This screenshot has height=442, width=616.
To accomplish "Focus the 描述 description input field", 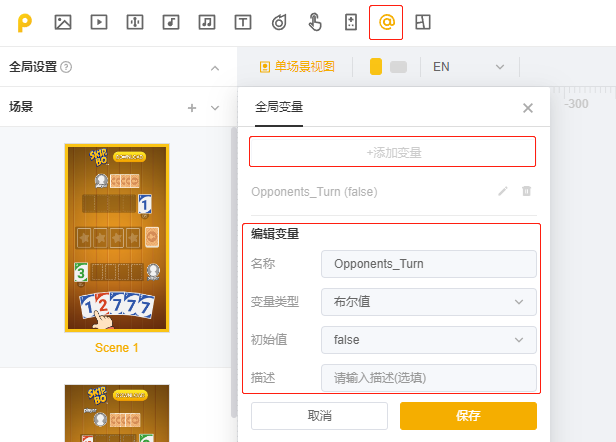I will (429, 378).
